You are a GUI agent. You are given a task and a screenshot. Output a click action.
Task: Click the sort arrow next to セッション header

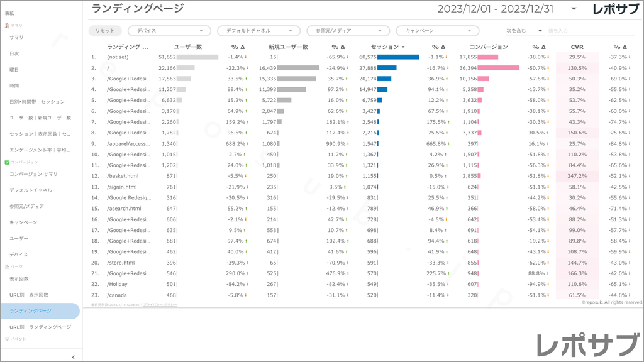[403, 47]
